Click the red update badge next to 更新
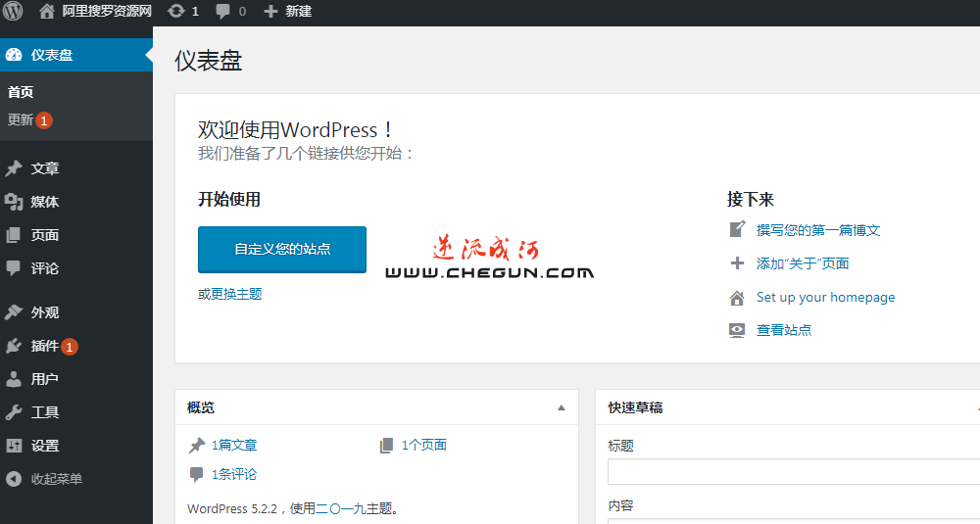This screenshot has height=524, width=980. pos(44,120)
